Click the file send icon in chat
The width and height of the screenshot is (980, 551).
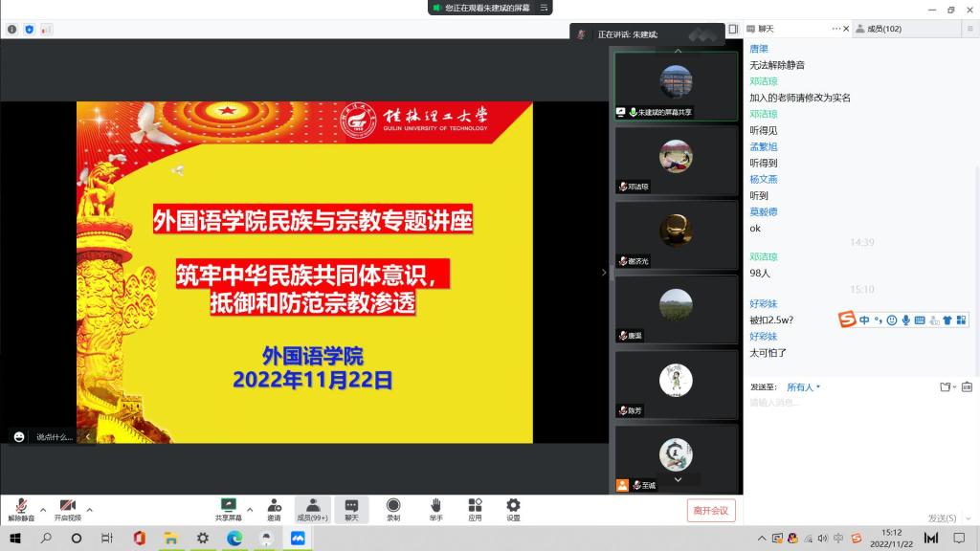[946, 387]
